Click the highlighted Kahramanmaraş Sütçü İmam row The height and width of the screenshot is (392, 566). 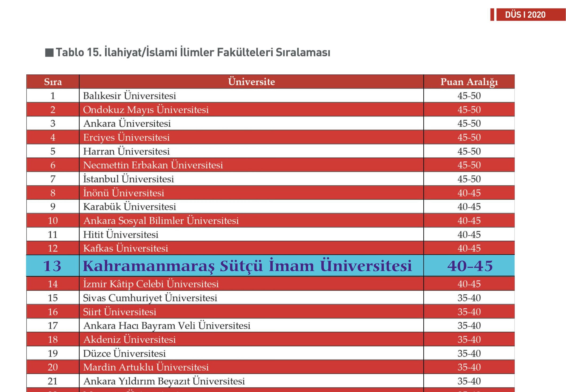coord(247,266)
